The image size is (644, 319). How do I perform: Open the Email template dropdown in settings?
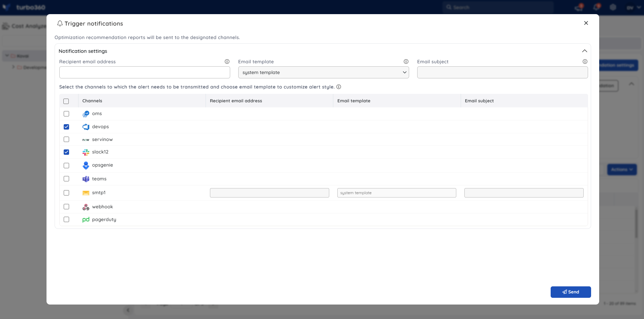324,72
